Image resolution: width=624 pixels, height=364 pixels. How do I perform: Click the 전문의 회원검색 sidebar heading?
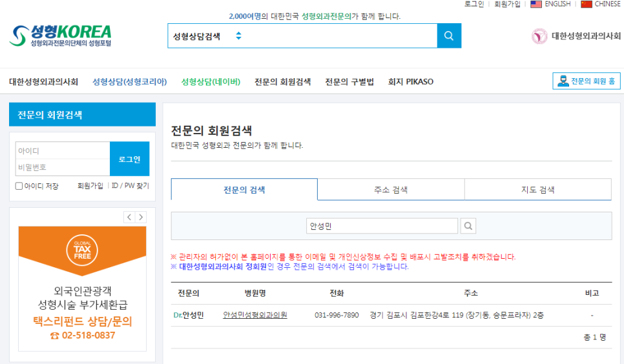point(83,115)
